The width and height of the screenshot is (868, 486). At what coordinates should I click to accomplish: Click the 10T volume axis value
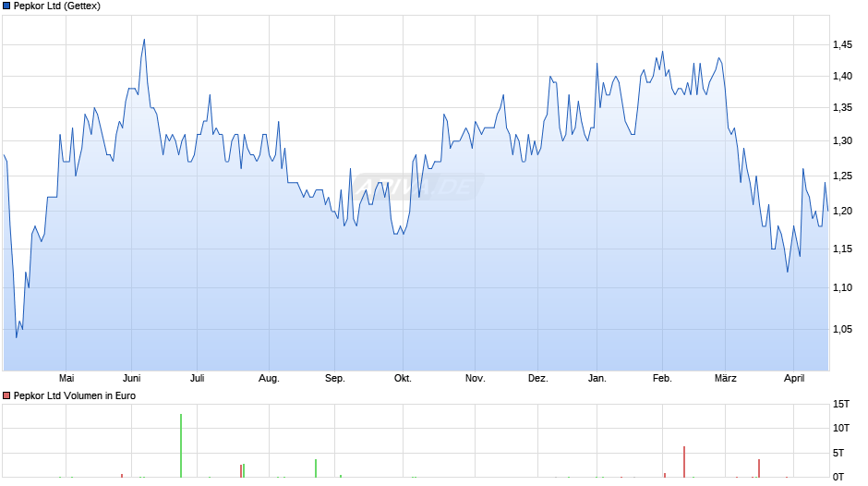click(841, 428)
